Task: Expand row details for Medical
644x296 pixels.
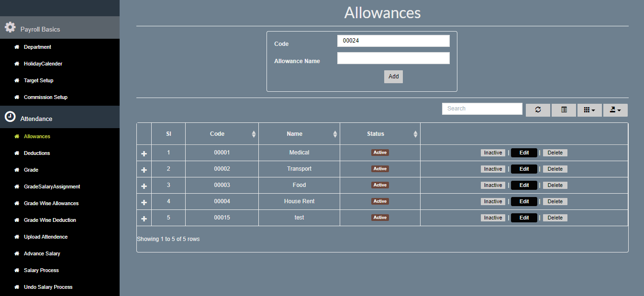Action: coord(144,153)
